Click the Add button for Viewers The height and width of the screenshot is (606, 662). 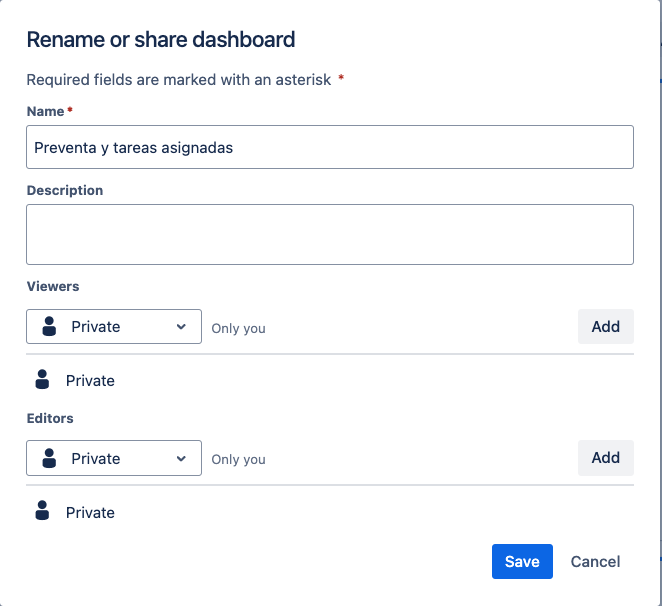(605, 326)
